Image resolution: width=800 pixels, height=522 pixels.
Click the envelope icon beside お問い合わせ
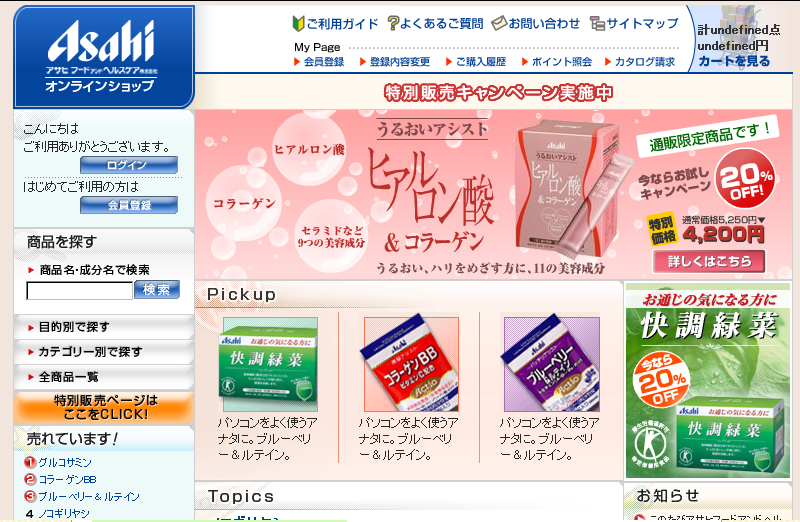pos(498,23)
